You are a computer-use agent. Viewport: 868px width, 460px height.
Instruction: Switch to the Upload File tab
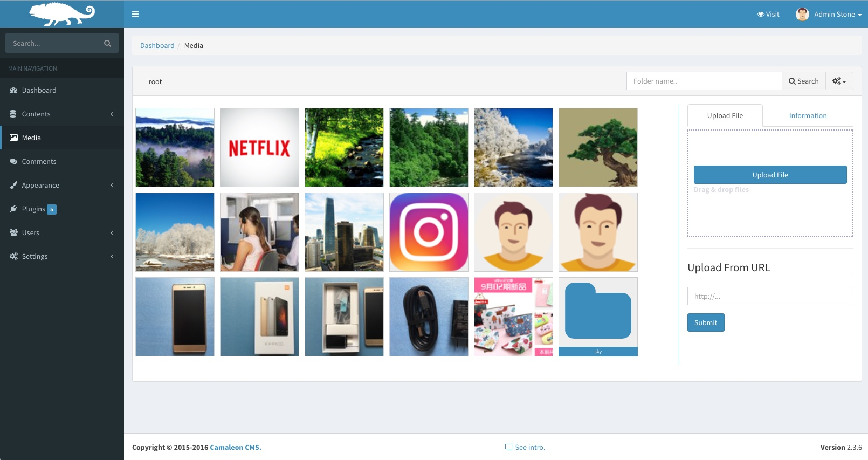point(725,115)
